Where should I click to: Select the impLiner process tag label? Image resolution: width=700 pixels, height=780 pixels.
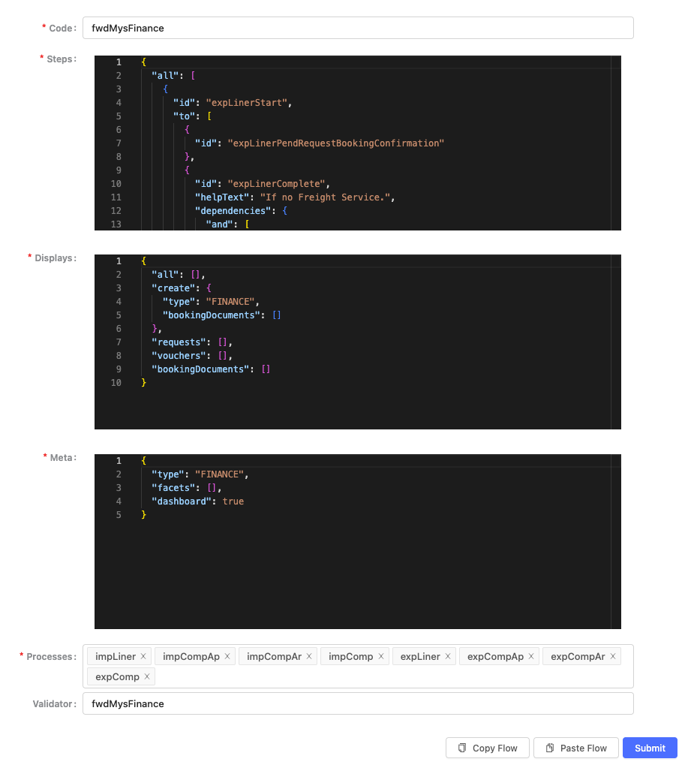pyautogui.click(x=116, y=656)
